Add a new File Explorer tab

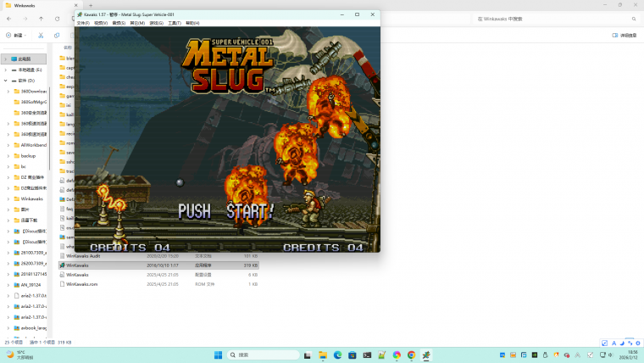click(91, 5)
